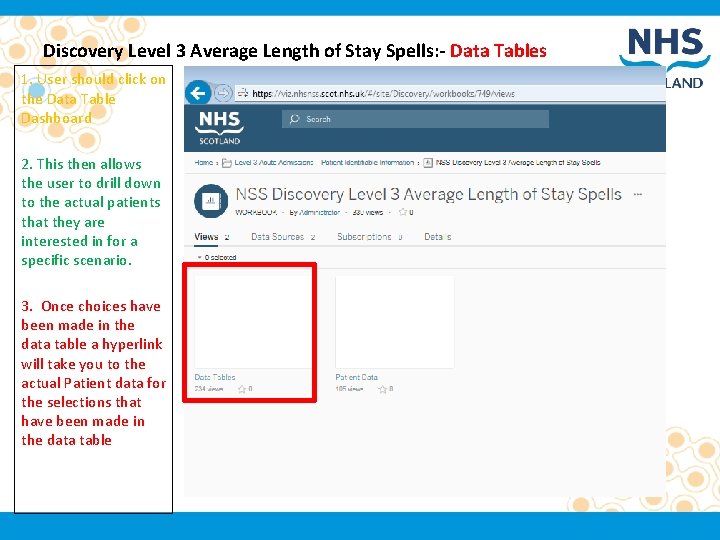Click Patient Identifiable Information breadcrumb
The image size is (720, 540).
click(367, 163)
